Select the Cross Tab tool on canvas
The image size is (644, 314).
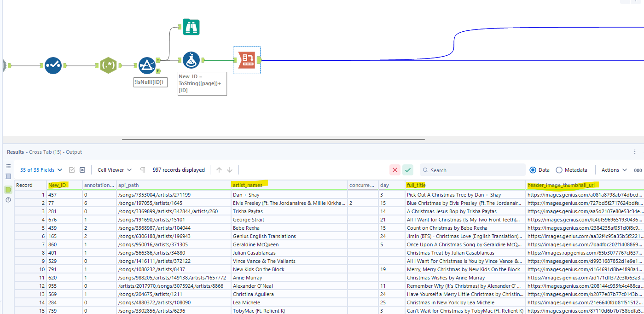pyautogui.click(x=247, y=60)
